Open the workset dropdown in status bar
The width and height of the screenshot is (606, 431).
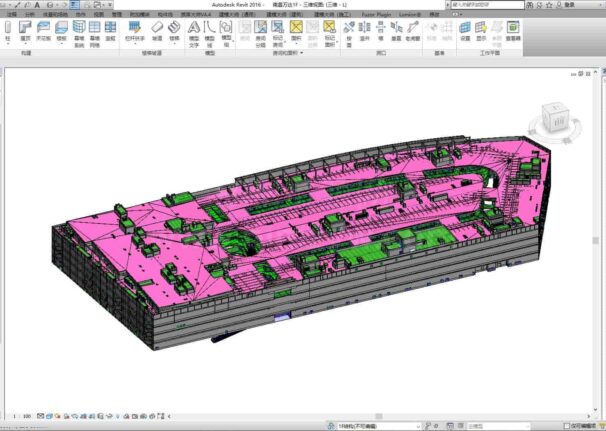pos(379,426)
